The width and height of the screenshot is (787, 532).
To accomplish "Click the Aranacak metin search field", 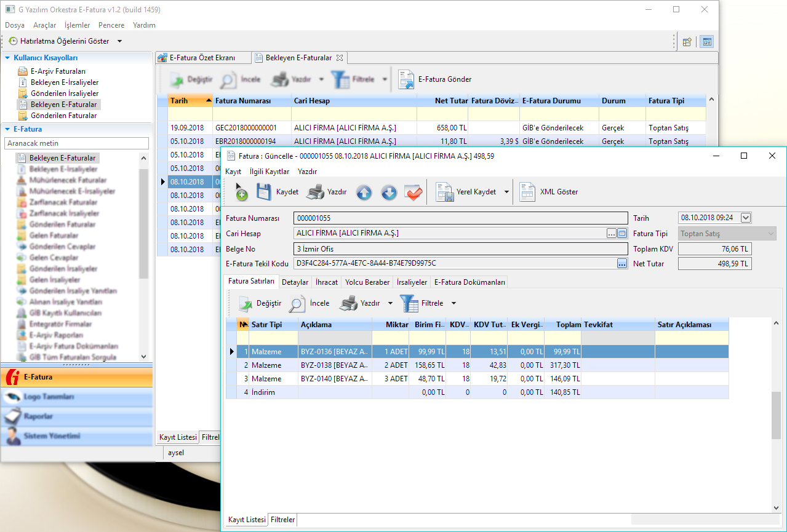I will click(76, 143).
